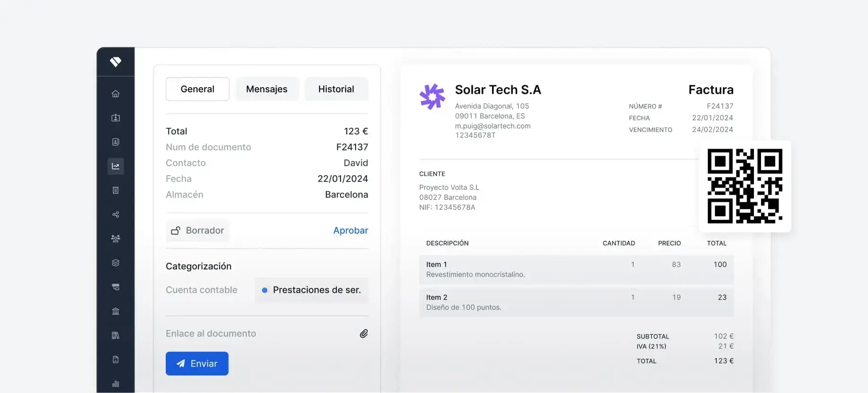Screen dimensions: 868x393
Task: Click the Almacén value Barcelona
Action: point(346,195)
